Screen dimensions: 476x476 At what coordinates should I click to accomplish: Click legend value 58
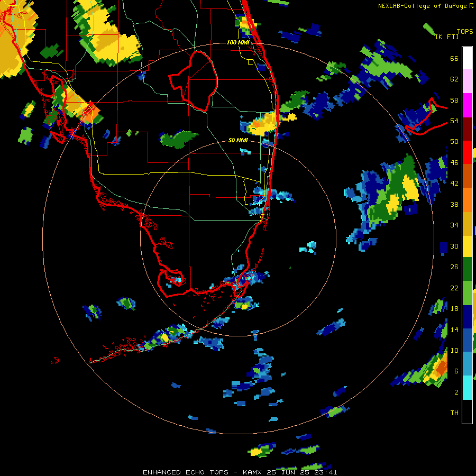point(454,100)
